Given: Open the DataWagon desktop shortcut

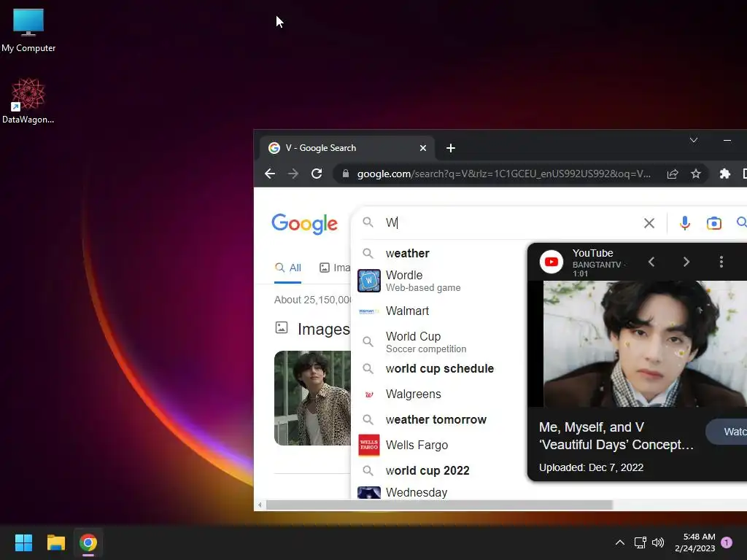Looking at the screenshot, I should click(28, 101).
